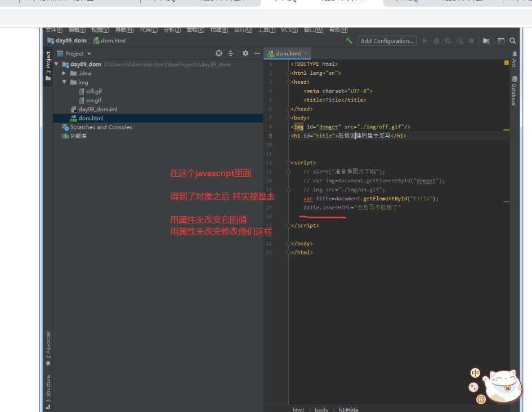
Task: Click the Debug bug icon
Action: [436, 41]
